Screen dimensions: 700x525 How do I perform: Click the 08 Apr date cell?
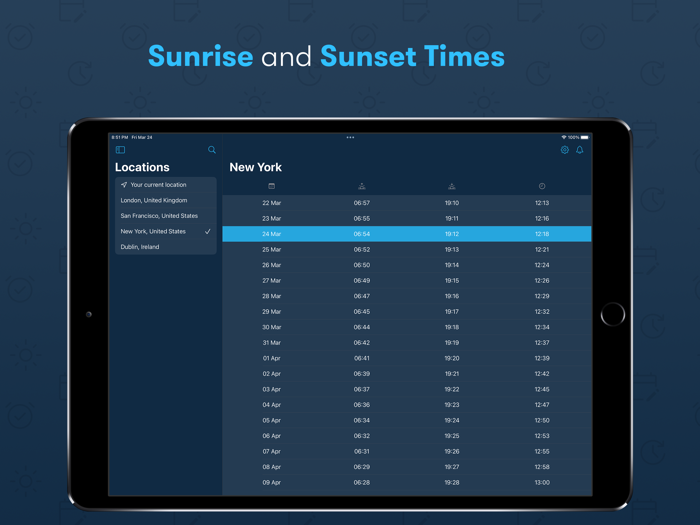271,467
